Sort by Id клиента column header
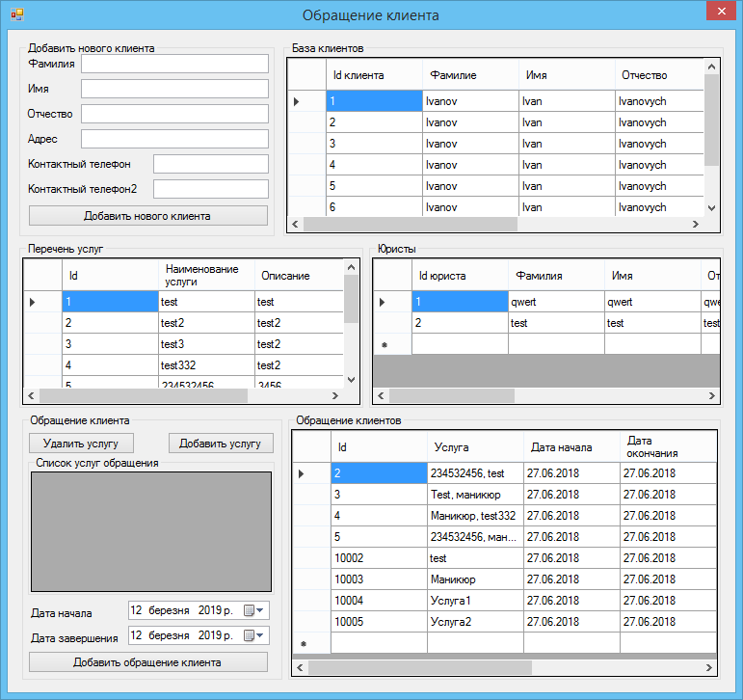This screenshot has width=743, height=700. tap(374, 75)
